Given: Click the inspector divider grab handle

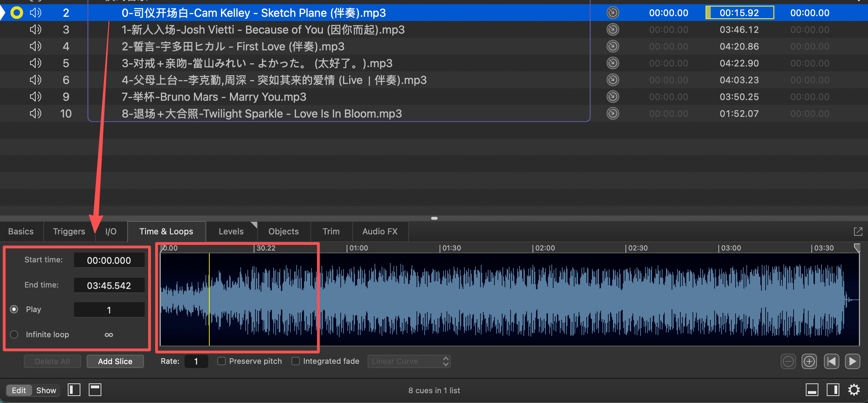Looking at the screenshot, I should coord(434,218).
